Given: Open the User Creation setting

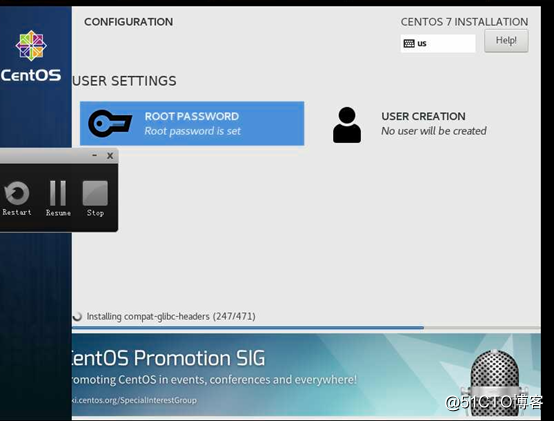Looking at the screenshot, I should tap(410, 124).
